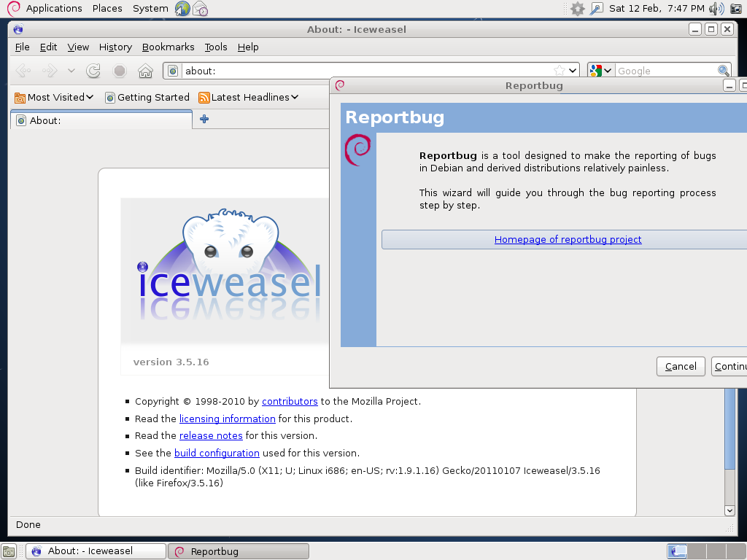The height and width of the screenshot is (560, 747).
Task: Click the keys authentication tray icon
Action: tap(597, 9)
